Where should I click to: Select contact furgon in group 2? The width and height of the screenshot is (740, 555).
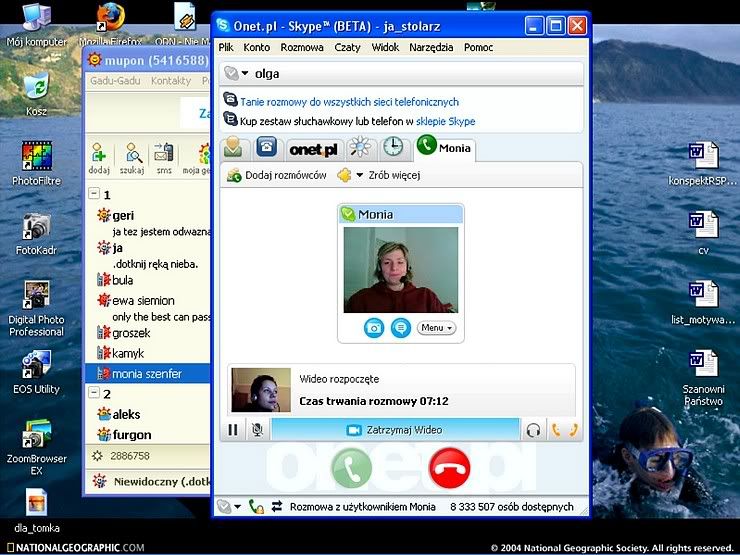pyautogui.click(x=132, y=435)
